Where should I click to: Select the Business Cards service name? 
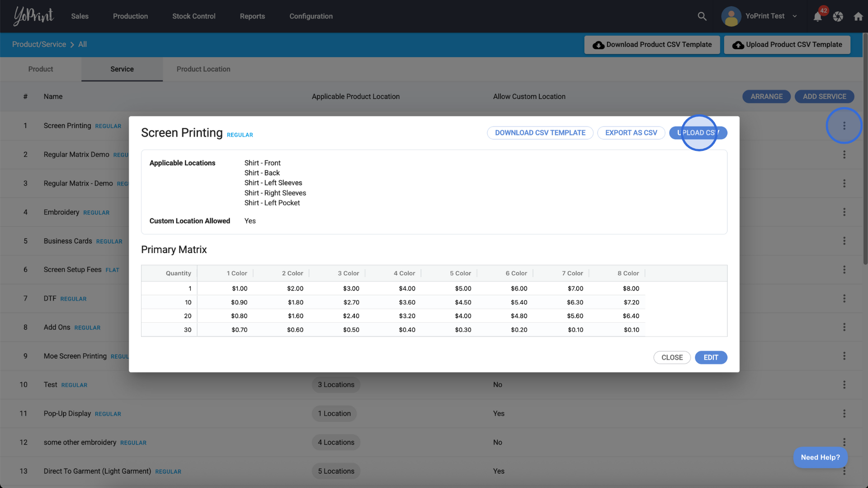[68, 241]
